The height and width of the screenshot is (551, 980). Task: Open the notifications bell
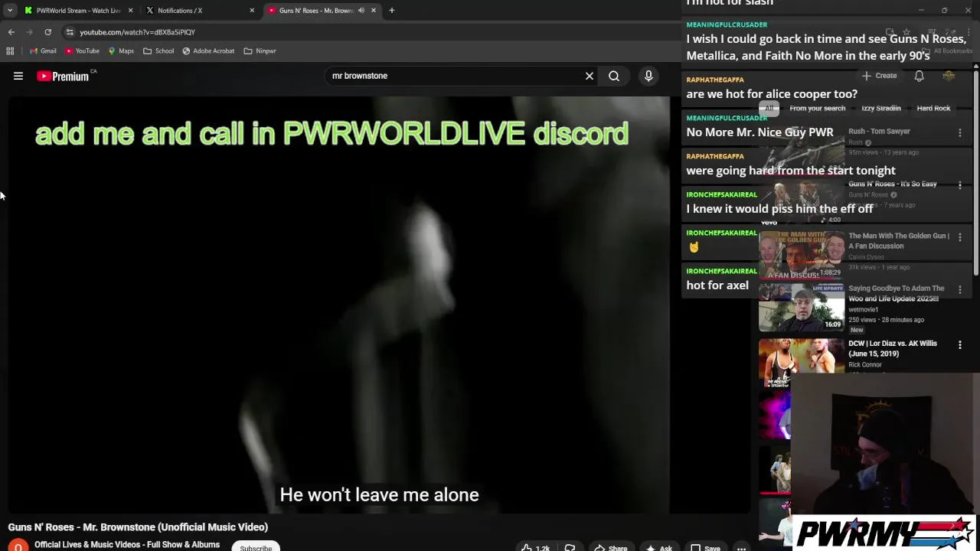pyautogui.click(x=919, y=76)
